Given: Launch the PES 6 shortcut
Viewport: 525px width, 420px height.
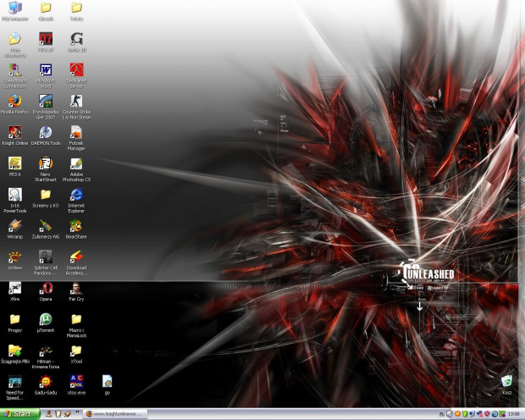Looking at the screenshot, I should coord(15,167).
